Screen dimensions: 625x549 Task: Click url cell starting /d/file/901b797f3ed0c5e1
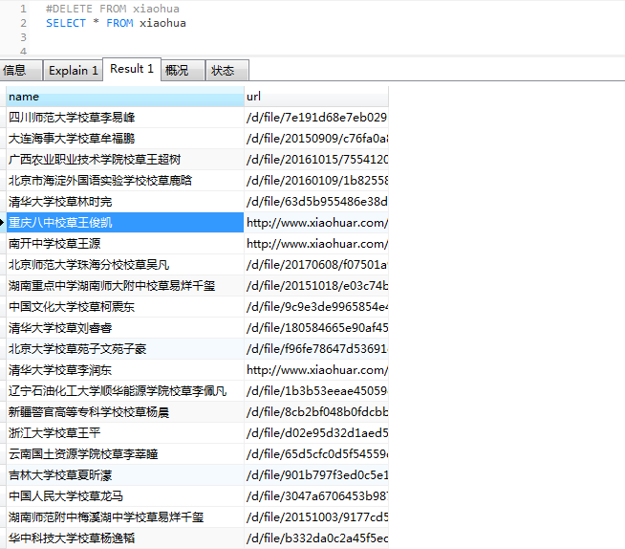[x=316, y=475]
